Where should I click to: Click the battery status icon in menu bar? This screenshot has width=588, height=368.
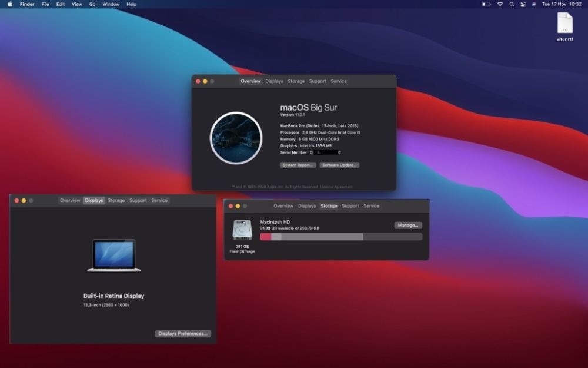[x=486, y=4]
